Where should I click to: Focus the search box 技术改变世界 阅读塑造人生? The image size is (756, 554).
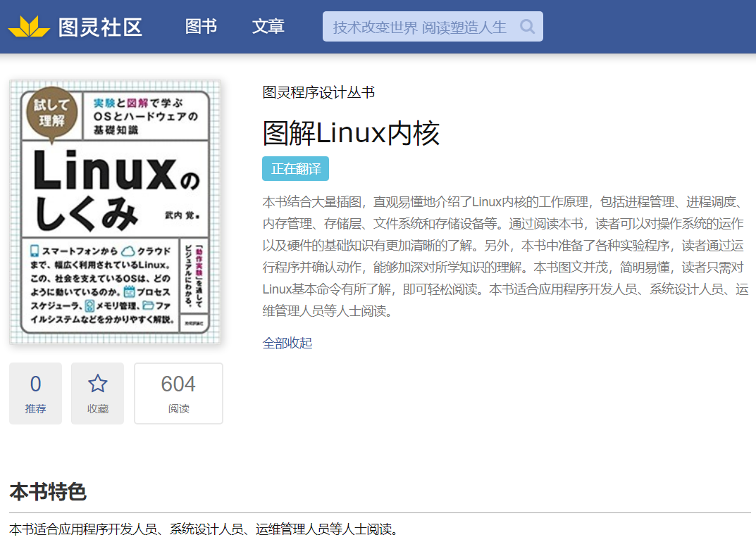(433, 27)
